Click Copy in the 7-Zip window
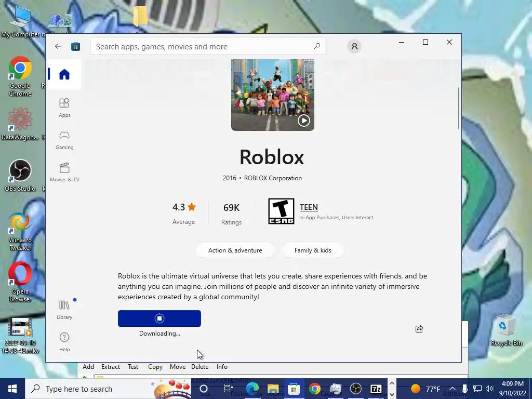This screenshot has height=399, width=532. coord(155,367)
